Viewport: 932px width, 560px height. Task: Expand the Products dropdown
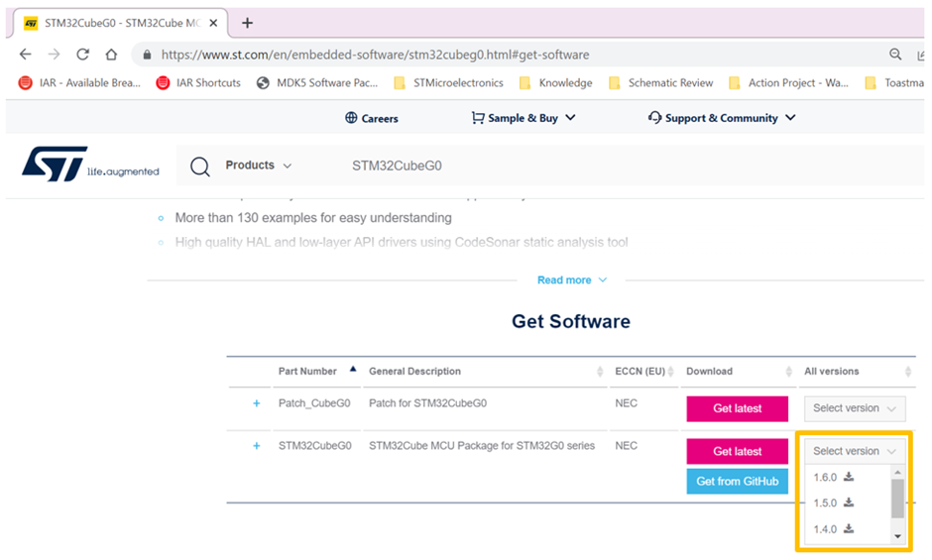(259, 166)
